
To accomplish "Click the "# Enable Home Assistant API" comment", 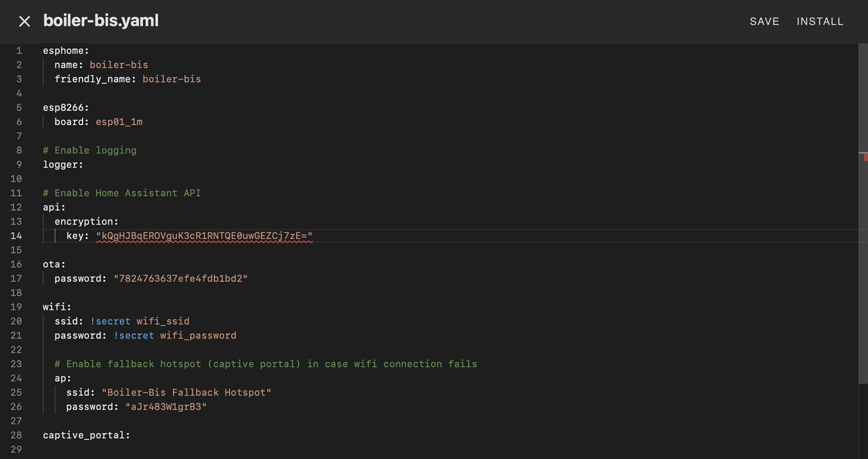I will pyautogui.click(x=121, y=193).
